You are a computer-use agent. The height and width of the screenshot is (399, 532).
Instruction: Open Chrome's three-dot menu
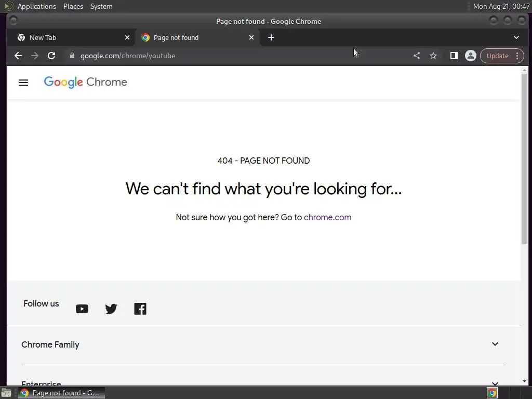[x=517, y=56]
